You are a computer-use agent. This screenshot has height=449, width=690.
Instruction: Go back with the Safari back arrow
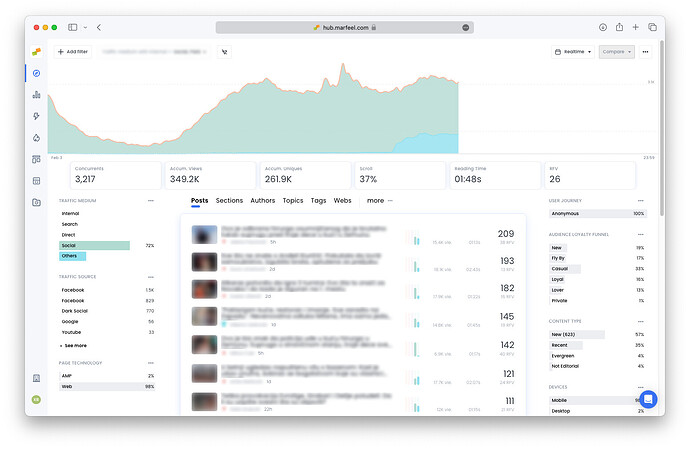coord(99,27)
